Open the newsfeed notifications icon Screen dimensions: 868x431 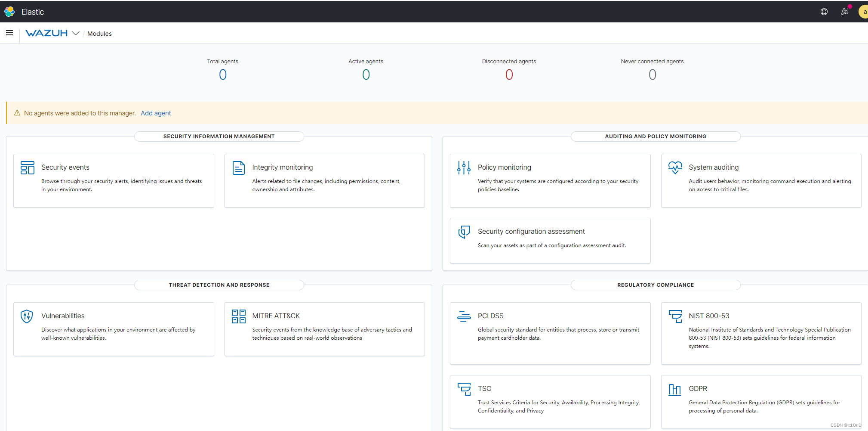click(x=845, y=12)
